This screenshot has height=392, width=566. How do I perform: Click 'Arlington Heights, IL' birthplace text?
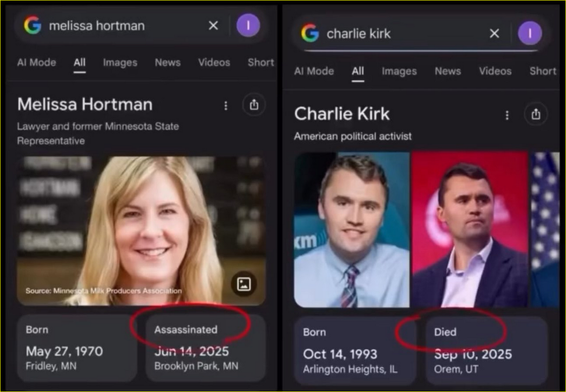click(350, 369)
